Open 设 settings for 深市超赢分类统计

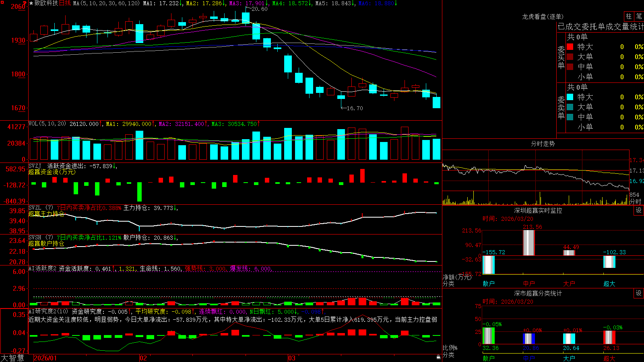[x=638, y=293]
